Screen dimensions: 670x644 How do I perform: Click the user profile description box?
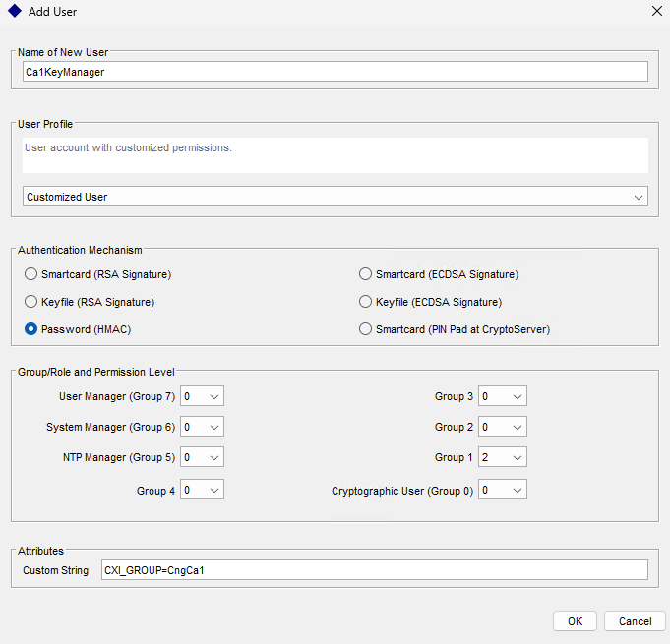coord(335,155)
